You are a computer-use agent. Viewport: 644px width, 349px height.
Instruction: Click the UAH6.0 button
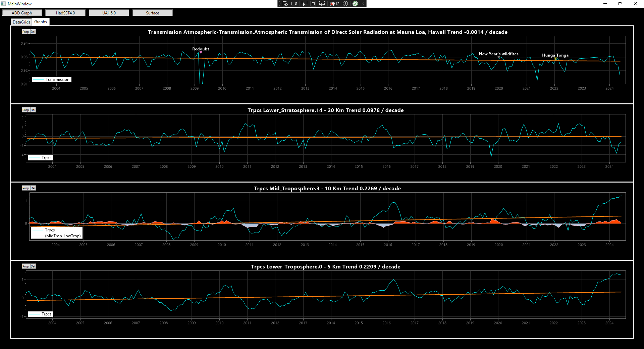pos(109,13)
